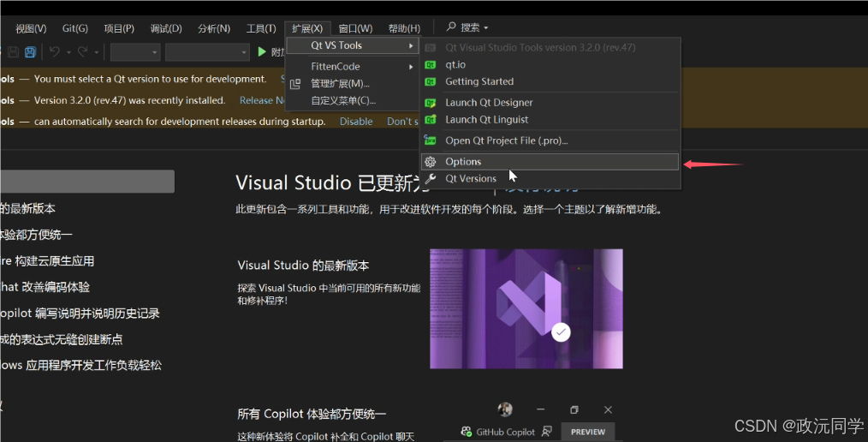Image resolution: width=868 pixels, height=442 pixels.
Task: Click the Launch Qt Linguist icon
Action: (x=430, y=120)
